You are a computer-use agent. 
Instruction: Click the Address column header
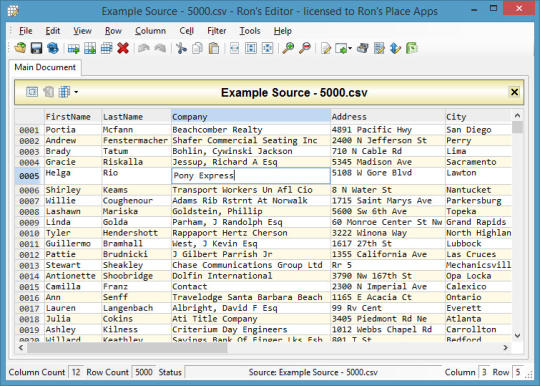click(x=387, y=117)
